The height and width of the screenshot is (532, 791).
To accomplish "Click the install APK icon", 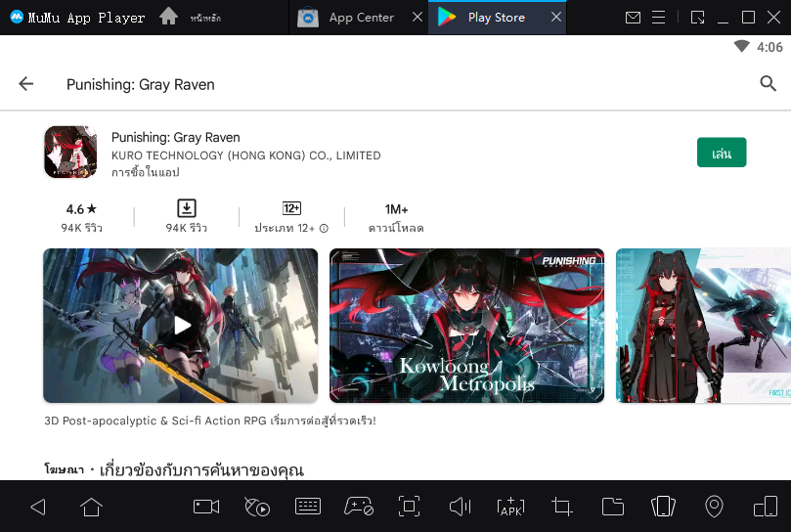I will click(x=510, y=507).
